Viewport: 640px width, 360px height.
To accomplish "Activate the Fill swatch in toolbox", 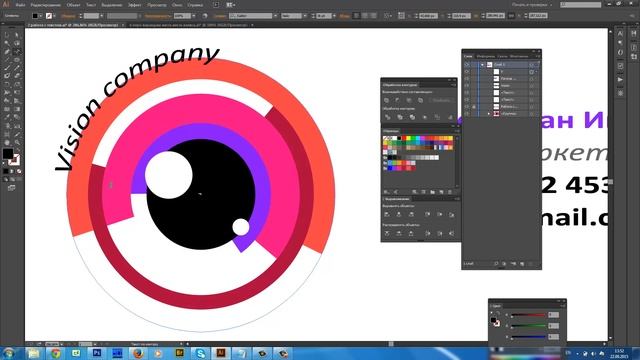I will [8, 153].
